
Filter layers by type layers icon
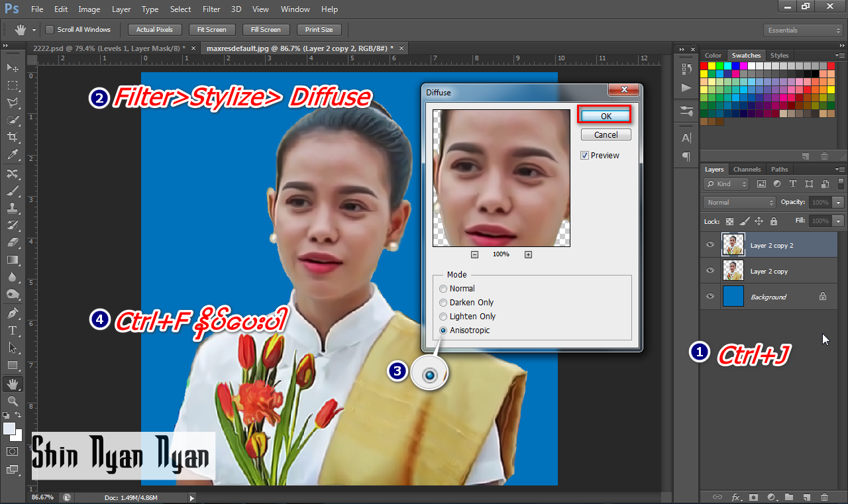(793, 184)
